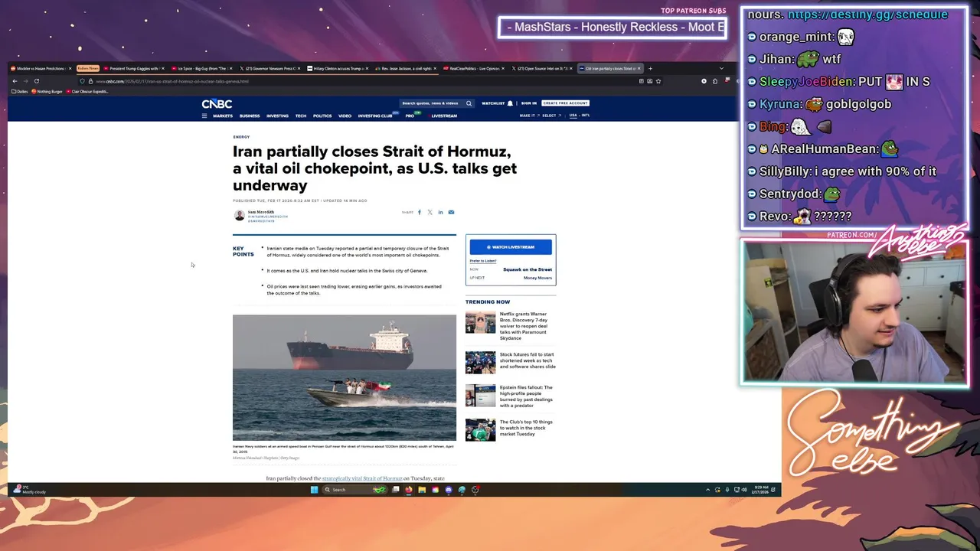The image size is (980, 551).
Task: Click Sam Meredith author avatar
Action: tap(240, 216)
